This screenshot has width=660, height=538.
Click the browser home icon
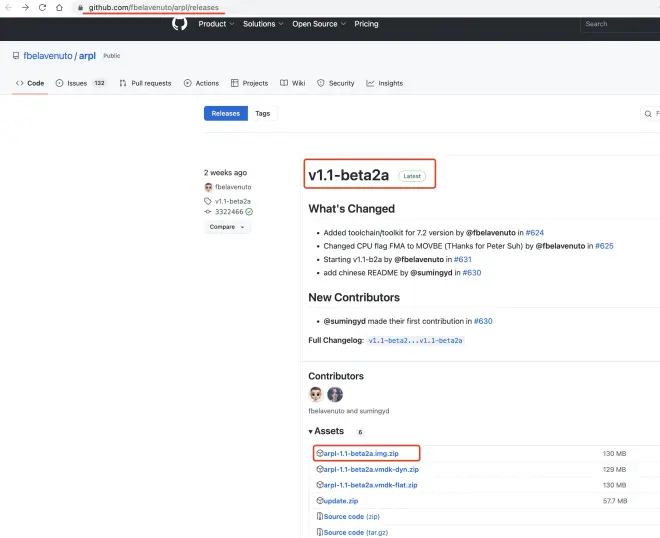(x=59, y=8)
